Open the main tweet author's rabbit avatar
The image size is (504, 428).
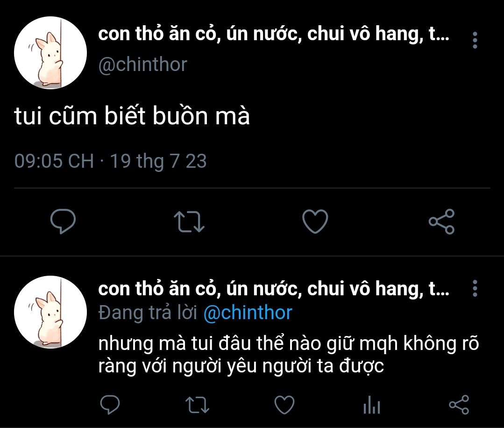[x=50, y=53]
